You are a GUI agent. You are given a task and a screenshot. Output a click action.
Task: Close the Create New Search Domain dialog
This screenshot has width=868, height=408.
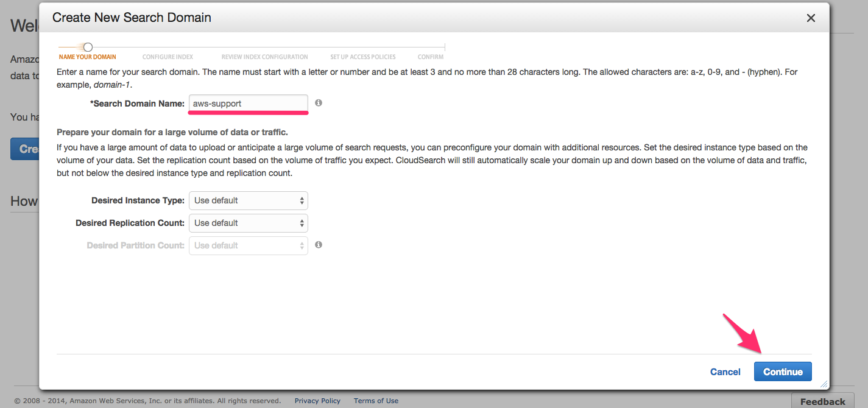(811, 18)
